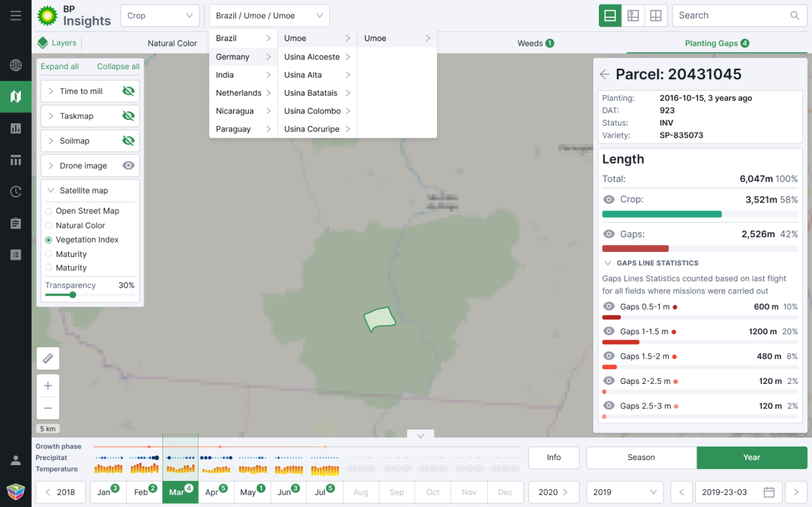Open the map view in the sidebar
812x507 pixels.
coord(16,96)
